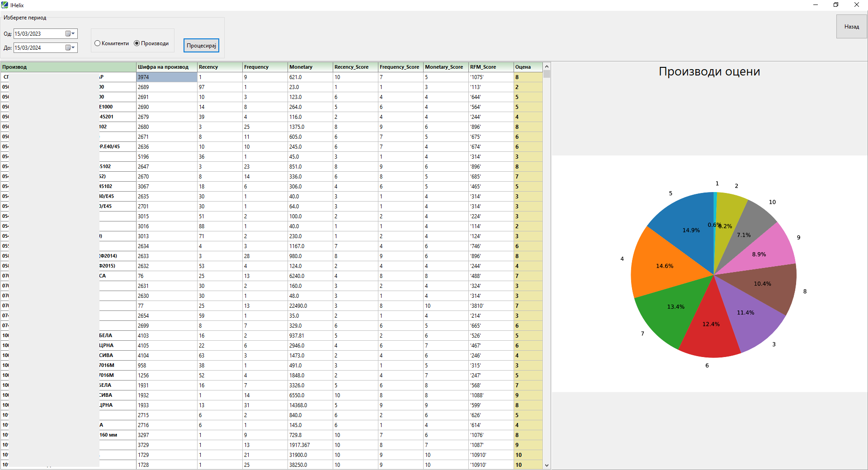Open the До date picker dropdown
868x470 pixels.
pos(70,48)
